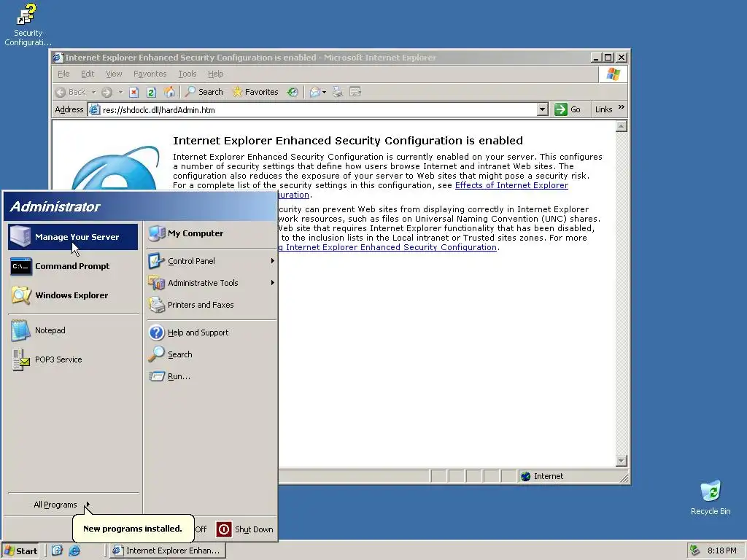Click Show Desktop quick launch icon
The image size is (747, 560).
click(57, 551)
